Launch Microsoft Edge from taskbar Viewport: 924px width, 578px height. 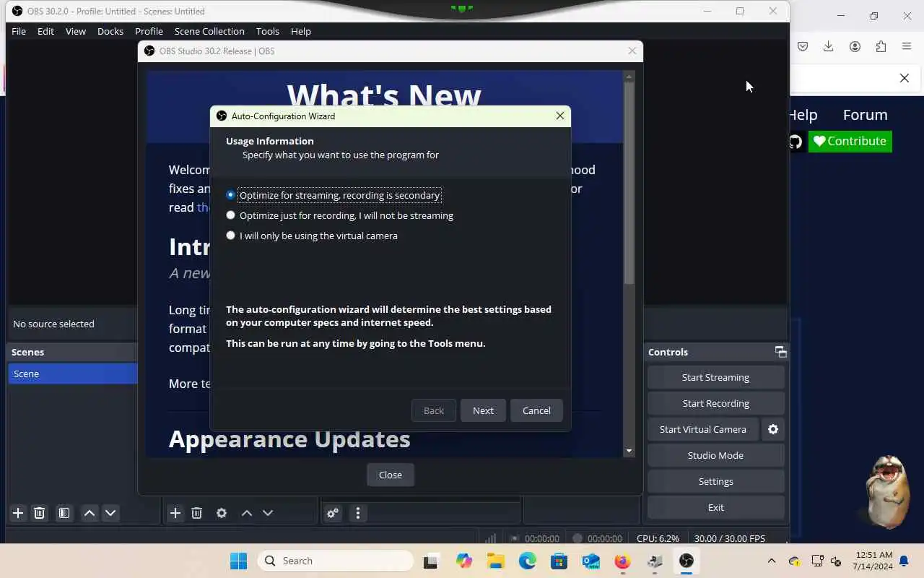(527, 561)
